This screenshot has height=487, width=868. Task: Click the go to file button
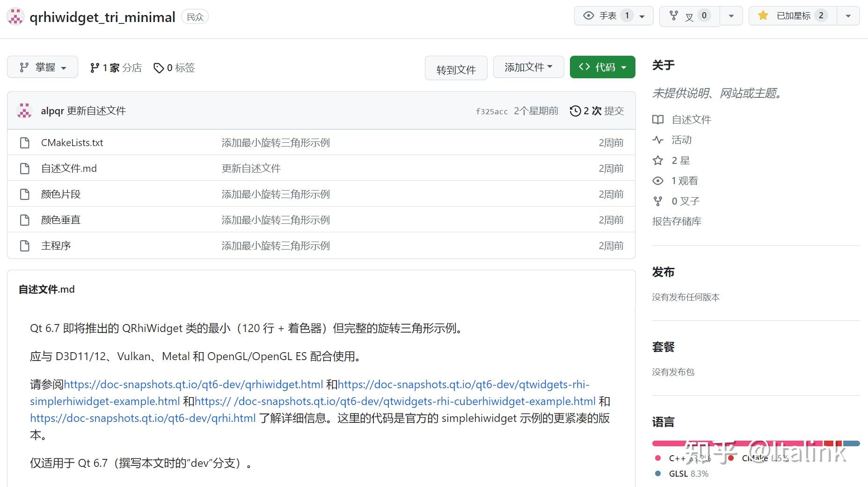pos(456,68)
